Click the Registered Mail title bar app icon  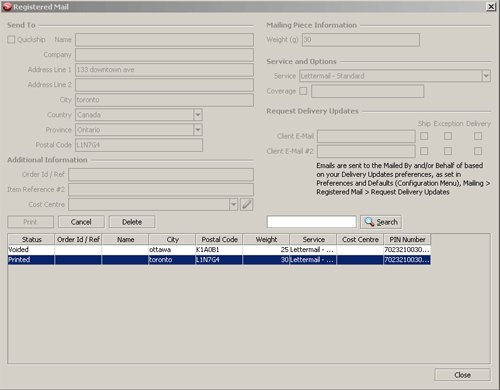point(7,7)
